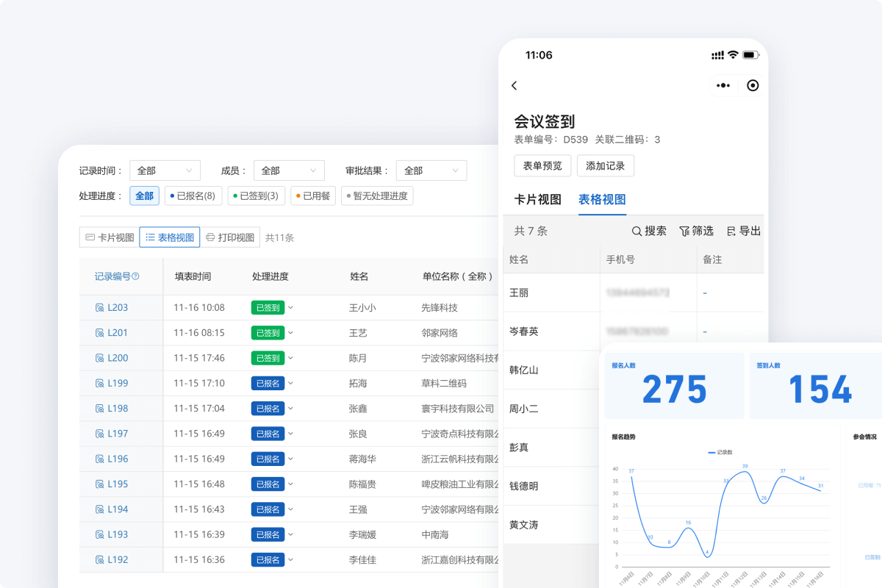Screen dimensions: 882x588
Task: Select the 已用餐 progress filter
Action: tap(313, 196)
